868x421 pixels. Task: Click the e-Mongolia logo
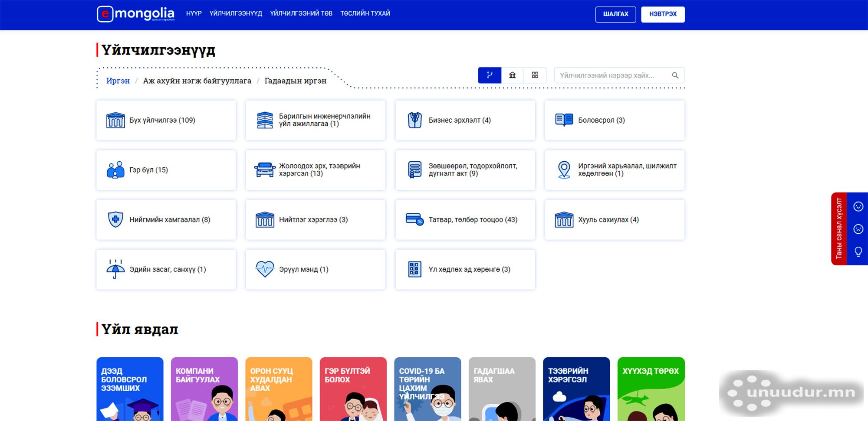[x=136, y=14]
